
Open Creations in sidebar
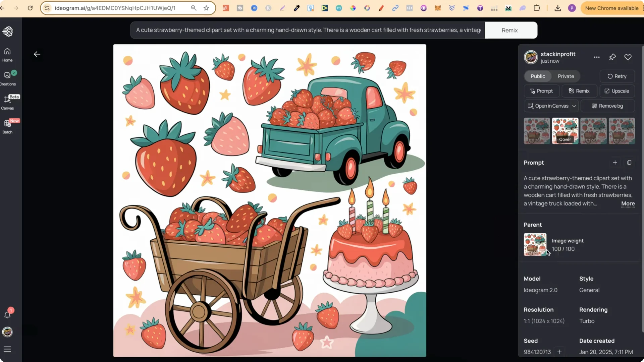point(7,78)
